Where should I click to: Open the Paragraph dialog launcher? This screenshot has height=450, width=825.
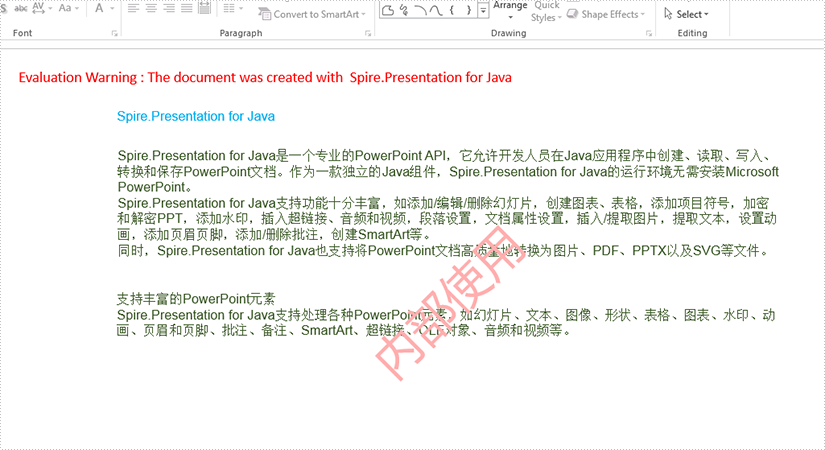click(x=368, y=33)
